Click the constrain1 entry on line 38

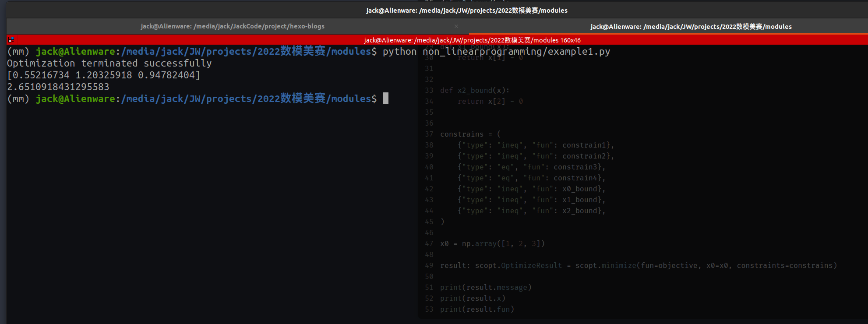[x=536, y=145]
